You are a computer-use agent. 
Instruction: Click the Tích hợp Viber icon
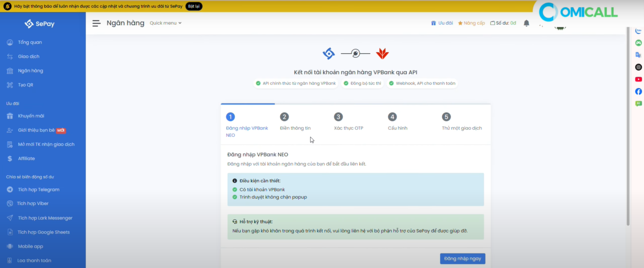coord(10,204)
